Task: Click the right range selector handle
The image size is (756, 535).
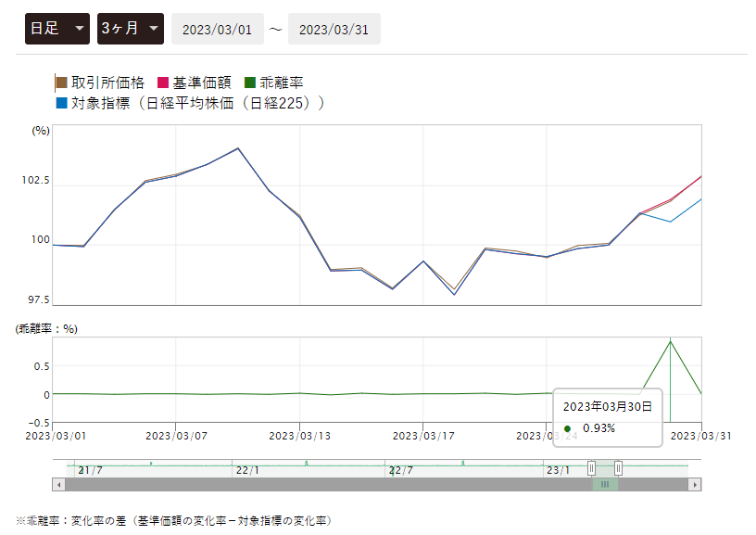Action: click(619, 468)
